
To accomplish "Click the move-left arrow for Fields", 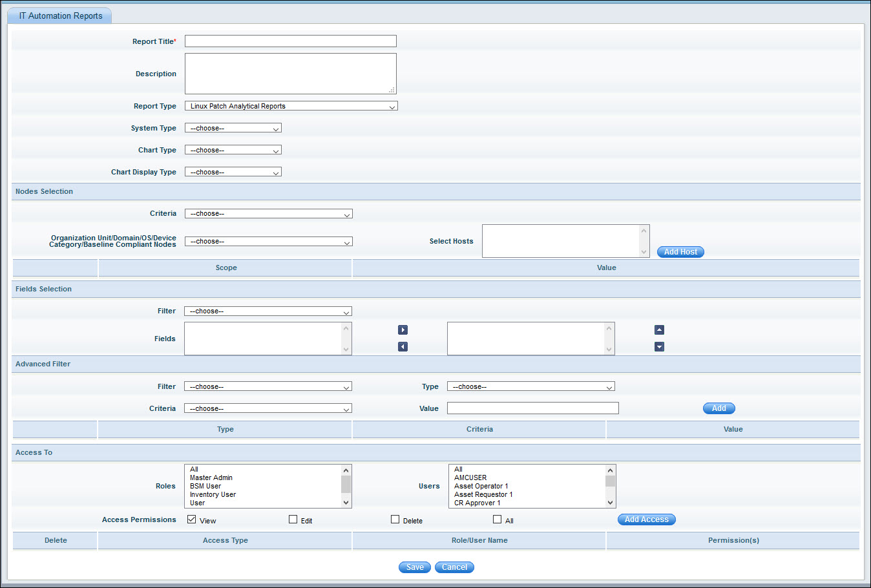I will pyautogui.click(x=403, y=347).
